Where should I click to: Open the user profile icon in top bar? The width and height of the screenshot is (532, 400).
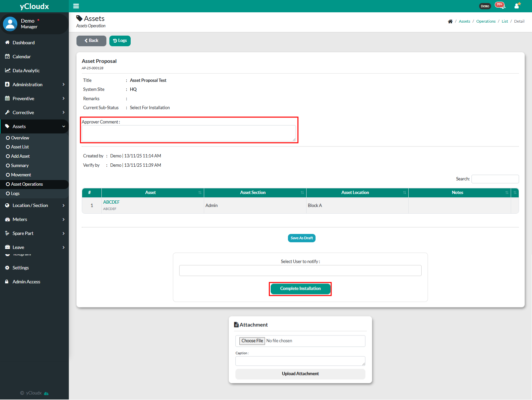click(517, 6)
